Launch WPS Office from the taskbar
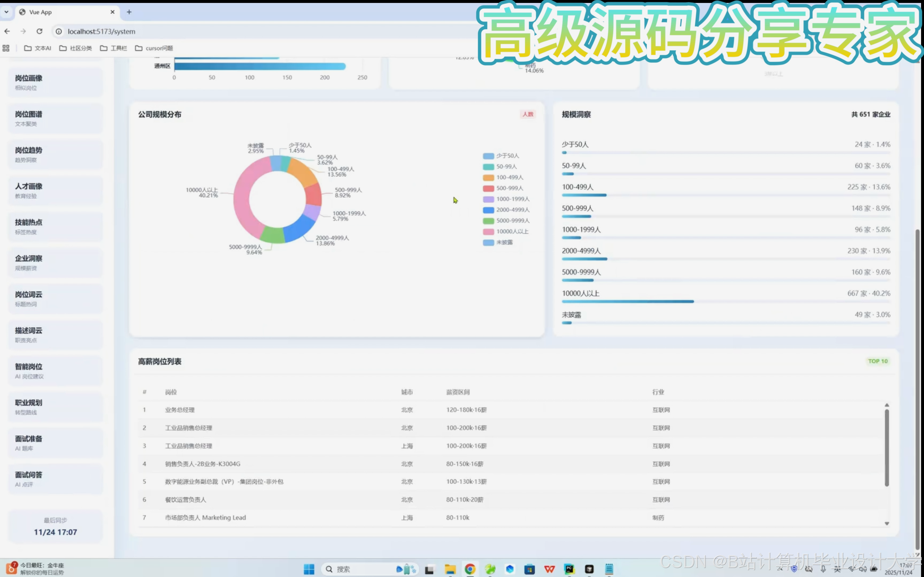 549,569
